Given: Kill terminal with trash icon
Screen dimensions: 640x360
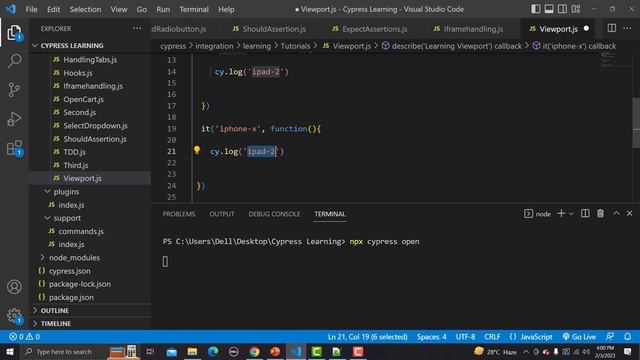Looking at the screenshot, I should 600,213.
